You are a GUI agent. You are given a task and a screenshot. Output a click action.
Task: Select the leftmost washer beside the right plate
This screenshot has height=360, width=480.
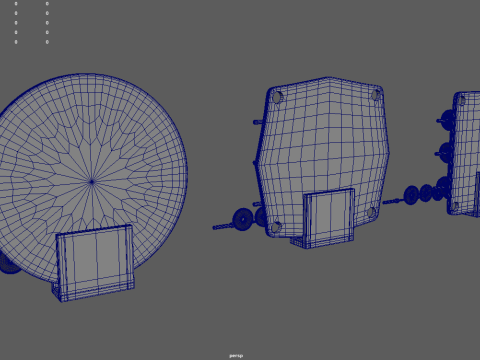(412, 195)
